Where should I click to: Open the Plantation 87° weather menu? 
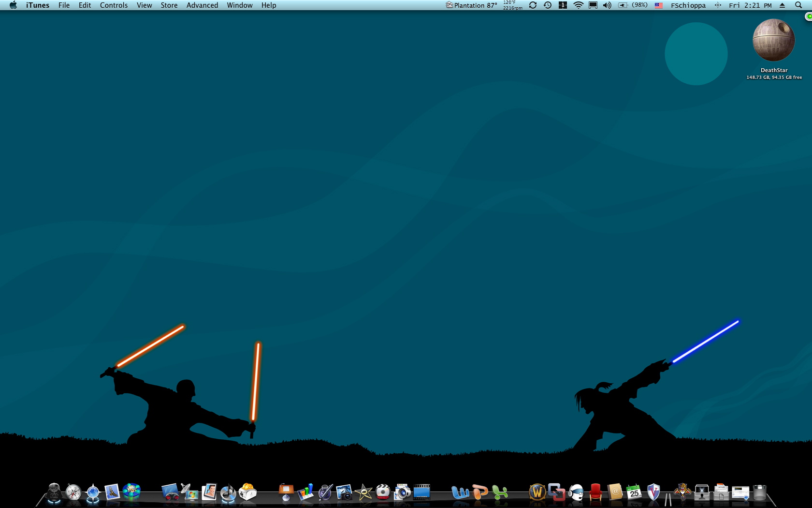coord(471,5)
